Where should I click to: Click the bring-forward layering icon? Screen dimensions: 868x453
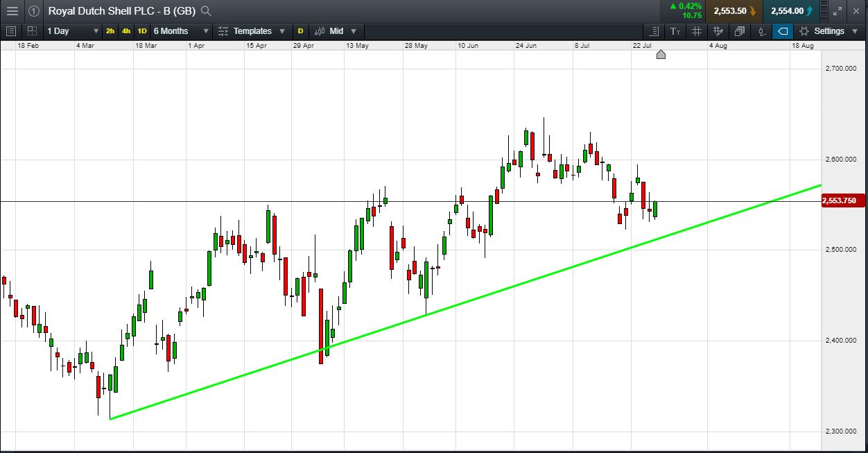(x=740, y=31)
